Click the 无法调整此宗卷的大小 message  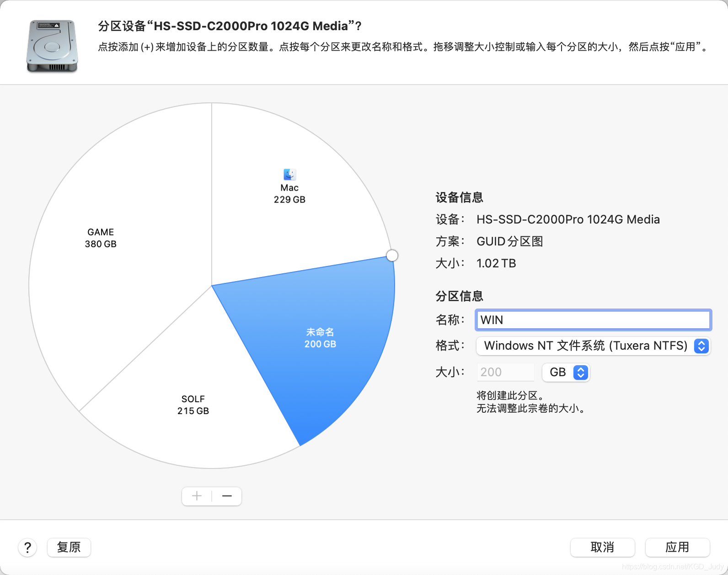[531, 408]
